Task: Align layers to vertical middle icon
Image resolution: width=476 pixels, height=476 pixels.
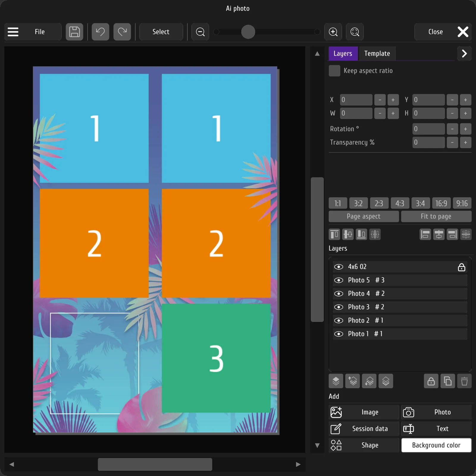Action: pos(348,234)
